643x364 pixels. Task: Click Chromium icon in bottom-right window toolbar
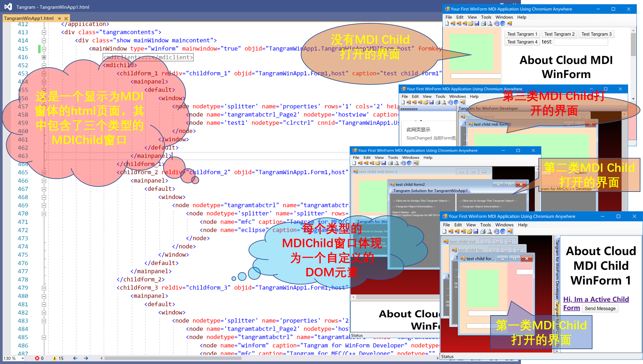[503, 232]
